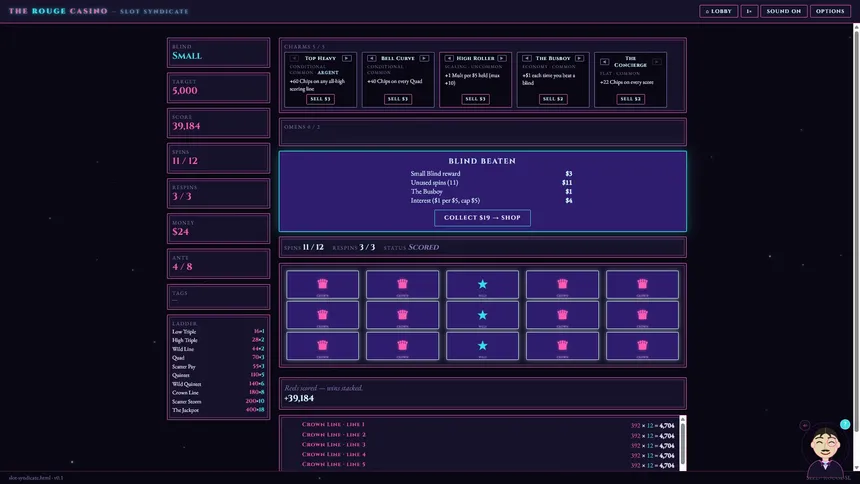860x484 pixels.
Task: Click the Crown Line · Line 5 result
Action: [x=488, y=465]
